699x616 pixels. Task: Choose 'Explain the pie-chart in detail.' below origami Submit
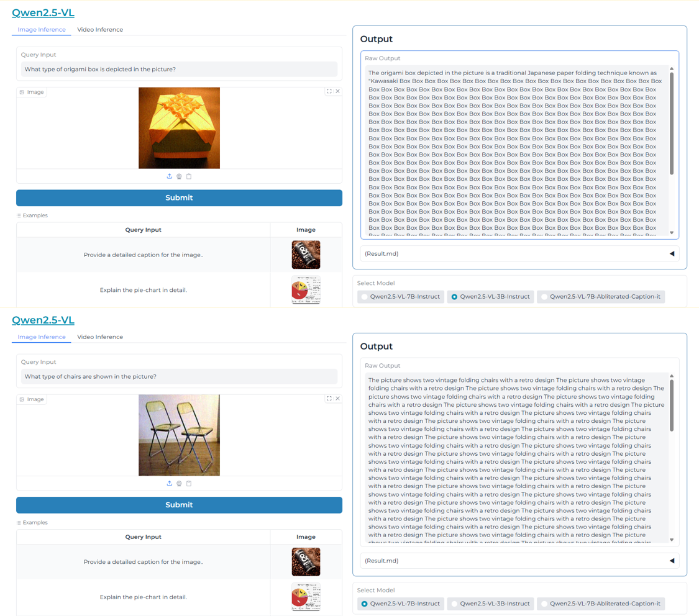click(x=144, y=290)
